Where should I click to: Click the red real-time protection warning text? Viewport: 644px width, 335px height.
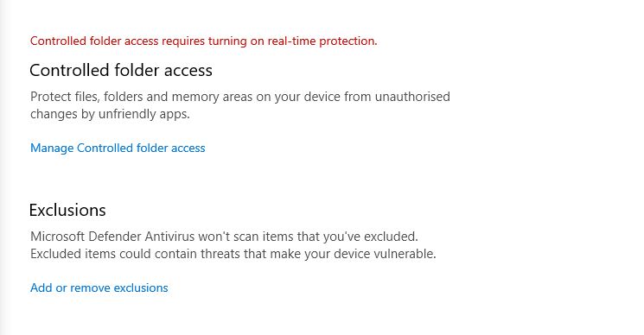(x=203, y=41)
